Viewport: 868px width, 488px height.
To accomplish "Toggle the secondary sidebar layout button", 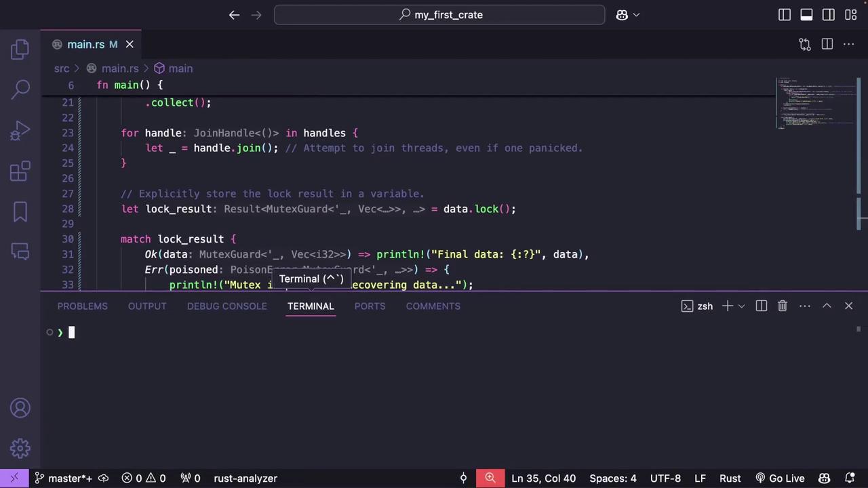I will tap(829, 15).
